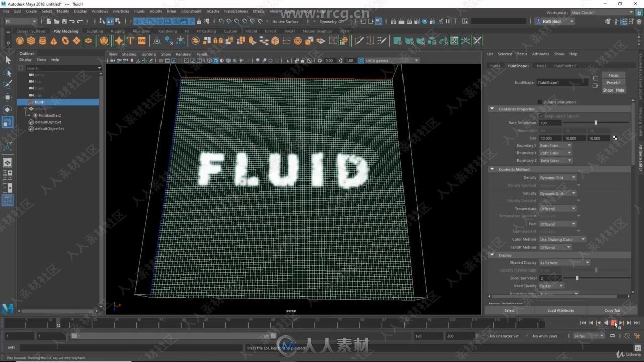Screen dimensions: 644x362
Task: Open the sRGB gamma view transform dropdown
Action: [391, 61]
